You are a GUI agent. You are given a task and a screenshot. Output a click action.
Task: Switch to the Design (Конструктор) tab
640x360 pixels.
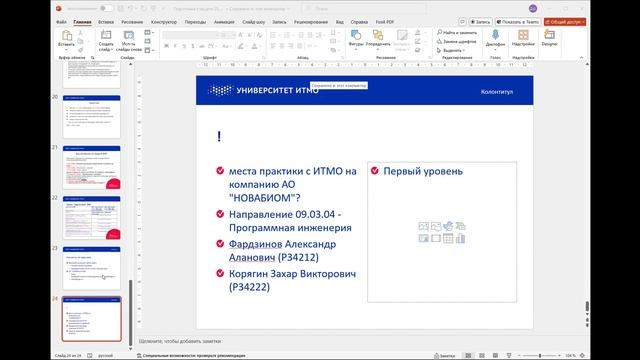pyautogui.click(x=164, y=22)
